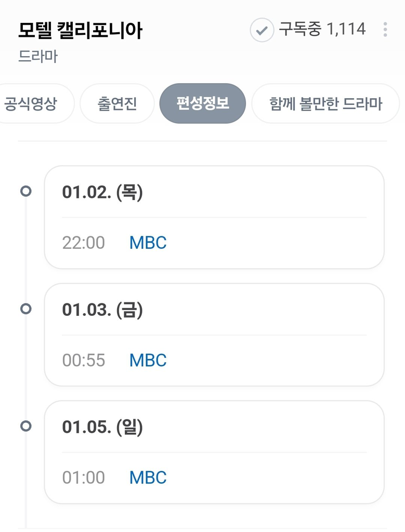Toggle the 구독중 subscription checkmark

262,30
